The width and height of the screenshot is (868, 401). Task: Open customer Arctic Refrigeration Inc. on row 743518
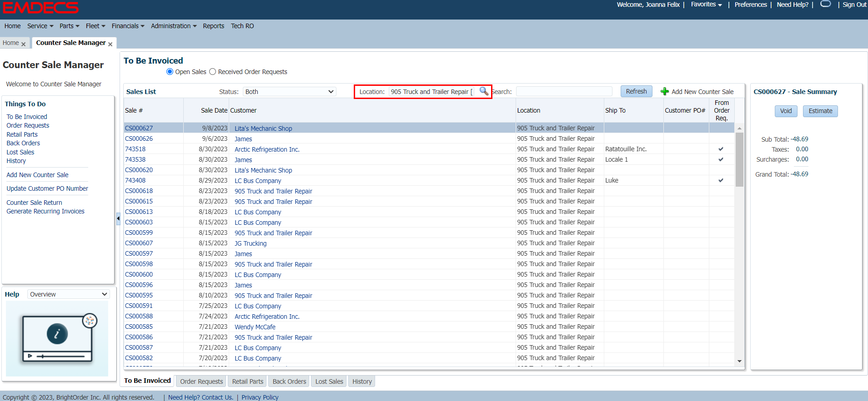click(x=267, y=149)
